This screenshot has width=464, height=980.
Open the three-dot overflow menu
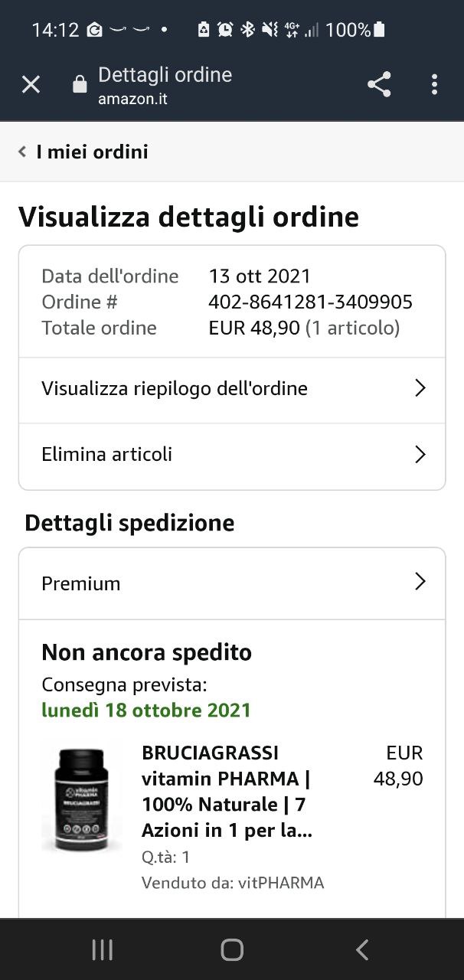click(x=434, y=84)
